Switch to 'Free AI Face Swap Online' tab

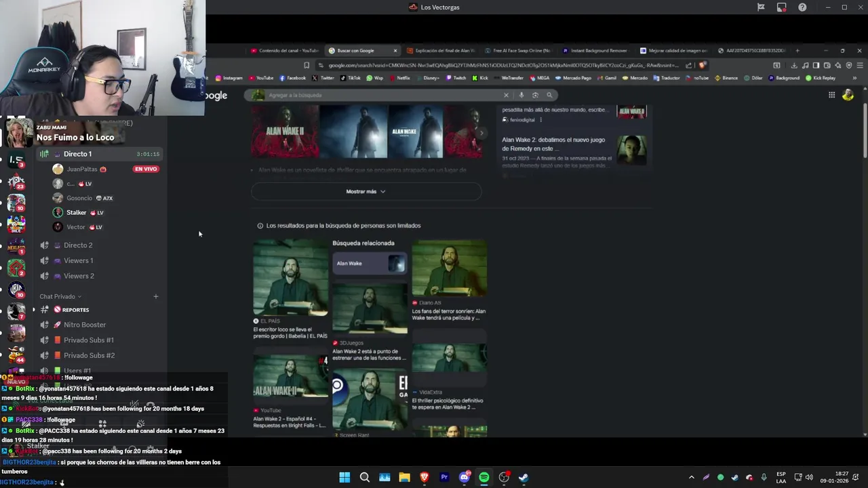click(x=517, y=51)
